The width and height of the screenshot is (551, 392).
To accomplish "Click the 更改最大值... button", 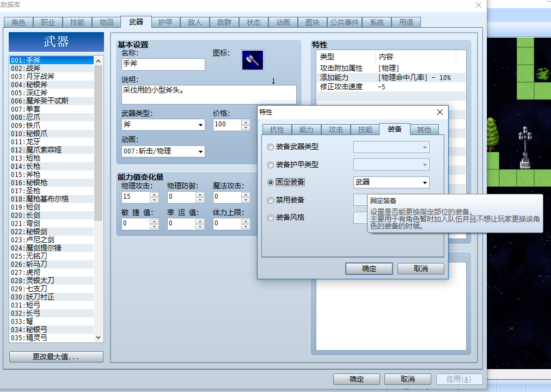I will coord(56,357).
